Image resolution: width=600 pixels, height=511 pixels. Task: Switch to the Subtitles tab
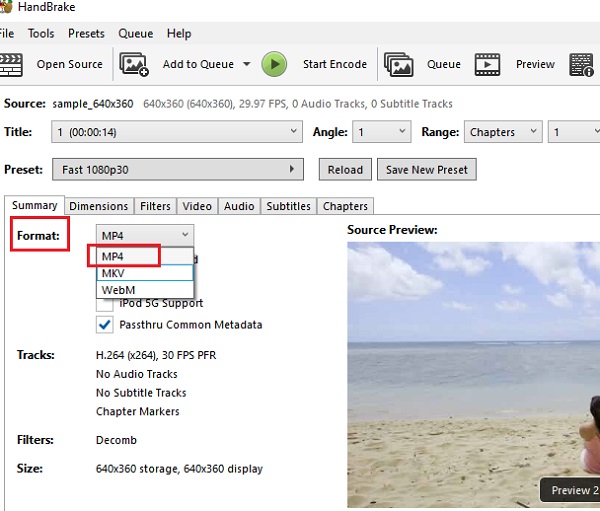289,206
